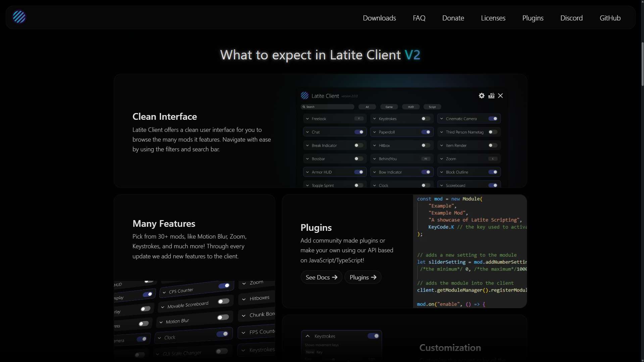Click the See Docs button
Screen dimensions: 644x362
point(321,277)
